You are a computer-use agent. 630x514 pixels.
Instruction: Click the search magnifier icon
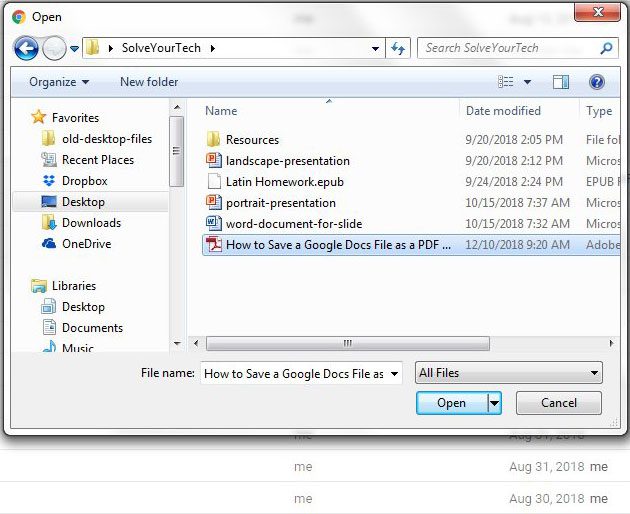(x=606, y=48)
